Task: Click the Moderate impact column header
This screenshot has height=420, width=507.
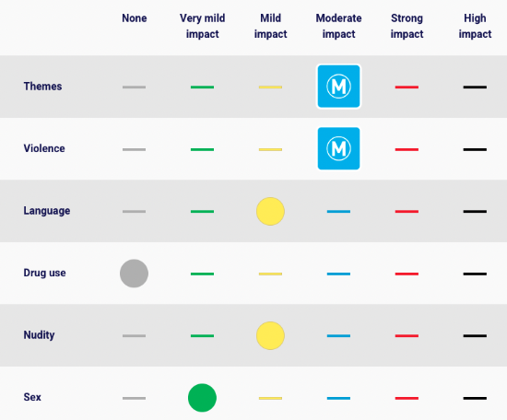Action: point(338,26)
